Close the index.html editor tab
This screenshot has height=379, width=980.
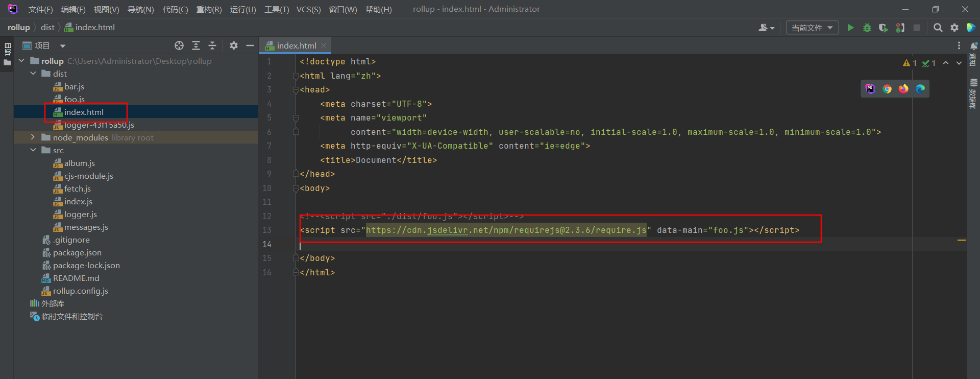324,45
